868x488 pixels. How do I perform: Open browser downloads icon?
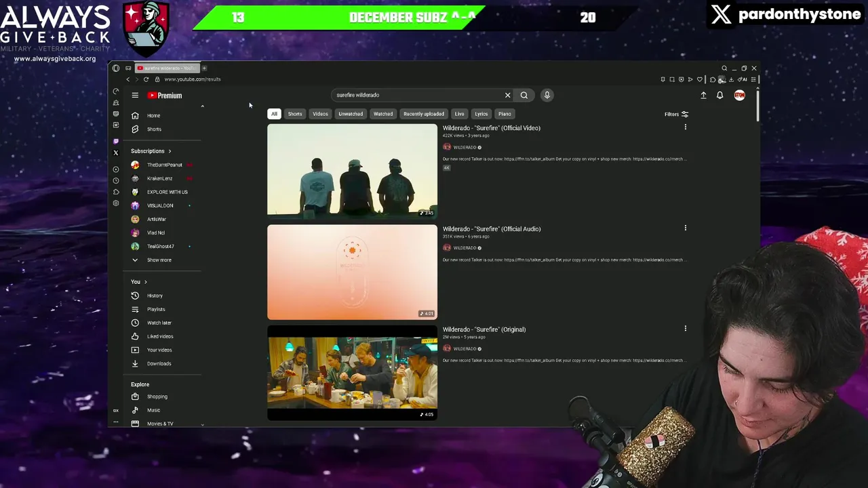[731, 79]
